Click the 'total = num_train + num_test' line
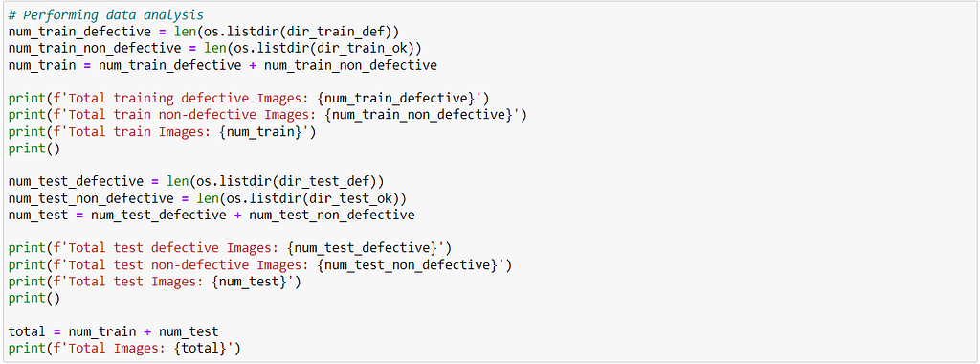Image resolution: width=980 pixels, height=364 pixels. click(113, 332)
